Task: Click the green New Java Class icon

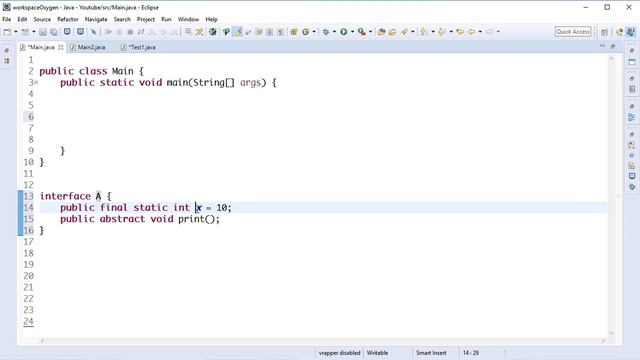Action: coord(305,32)
